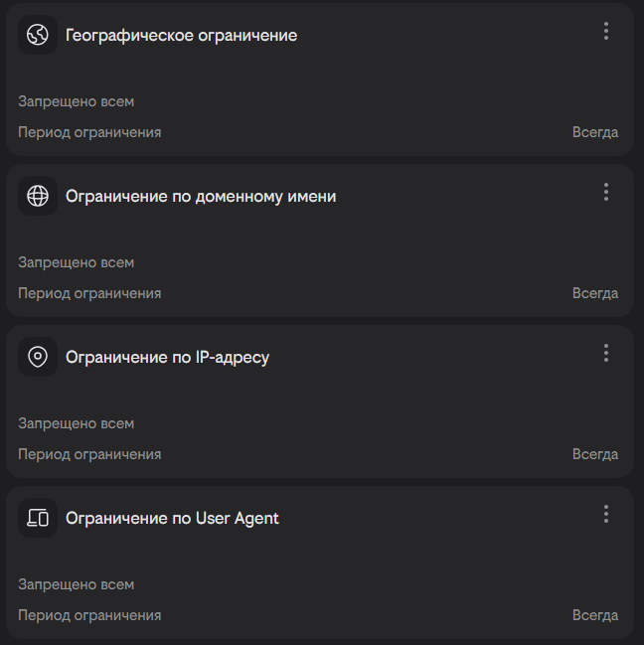Screen dimensions: 644x645
Task: Open three-dot menu for Географическое ограничение
Action: pos(605,31)
